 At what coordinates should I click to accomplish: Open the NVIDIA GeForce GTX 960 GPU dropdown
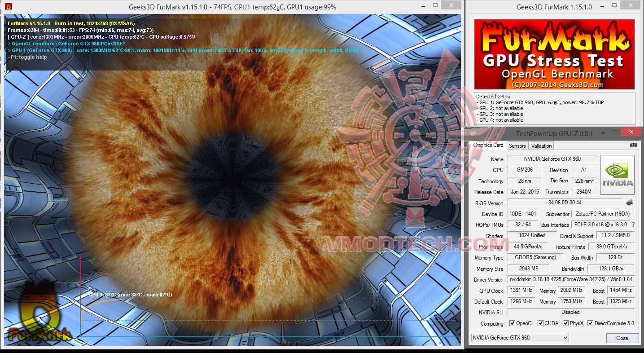pyautogui.click(x=520, y=338)
